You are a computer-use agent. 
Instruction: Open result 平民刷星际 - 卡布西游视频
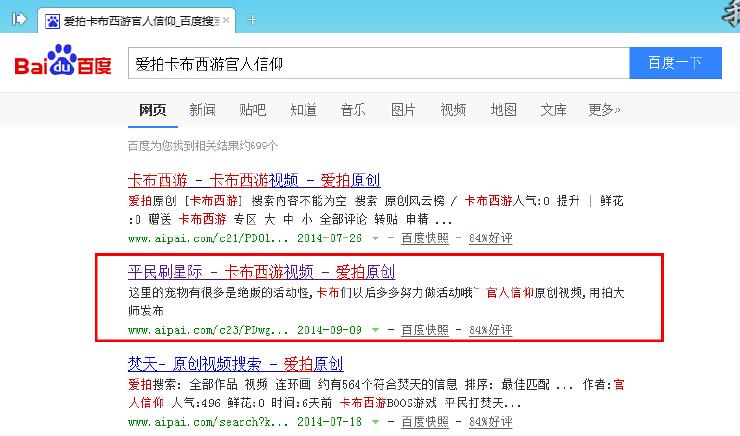click(261, 272)
